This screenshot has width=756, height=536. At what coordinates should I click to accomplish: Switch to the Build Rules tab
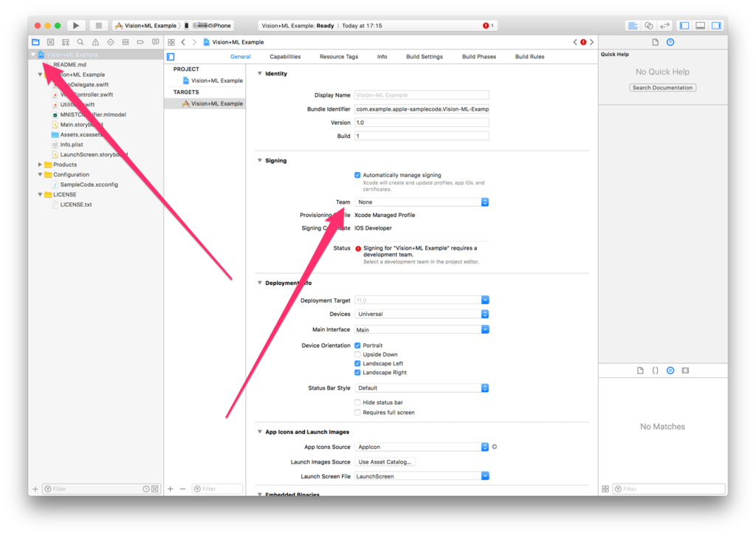point(529,56)
